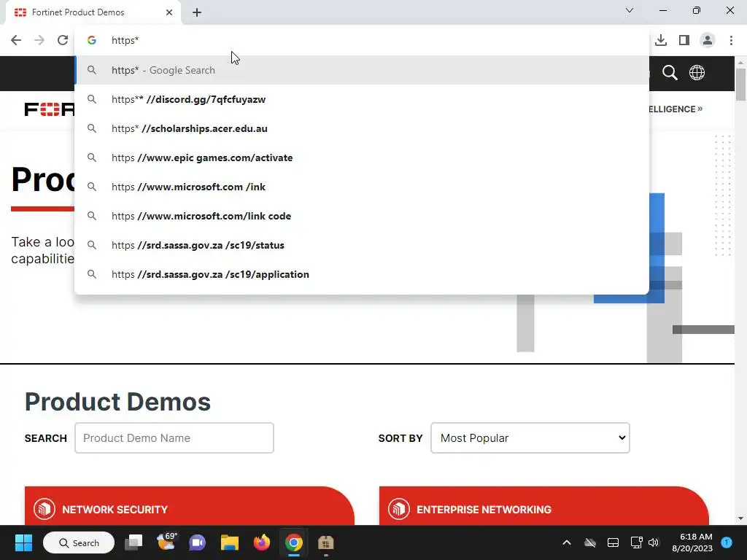Open Chrome three-dot menu

pyautogui.click(x=731, y=41)
